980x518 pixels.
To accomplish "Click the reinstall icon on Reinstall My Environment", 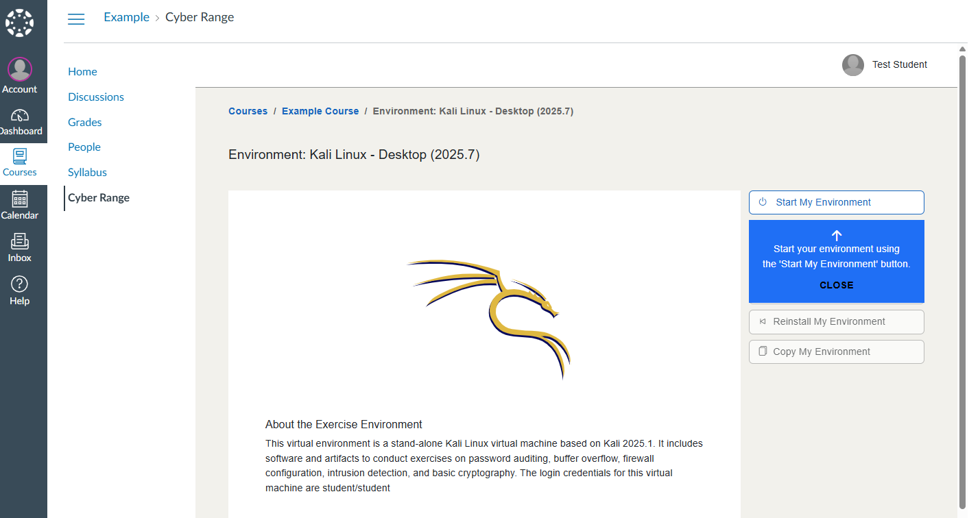I will (x=763, y=321).
